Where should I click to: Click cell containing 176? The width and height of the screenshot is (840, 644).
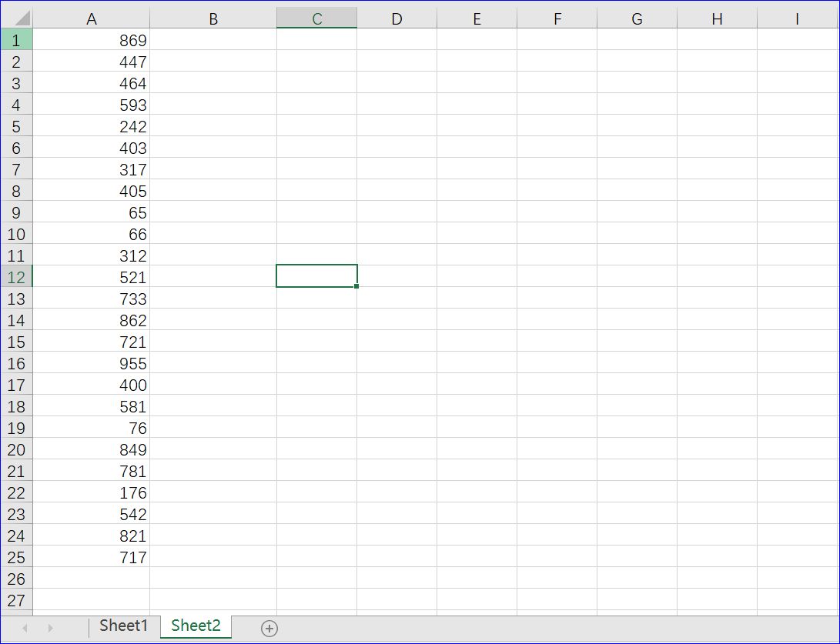coord(91,492)
